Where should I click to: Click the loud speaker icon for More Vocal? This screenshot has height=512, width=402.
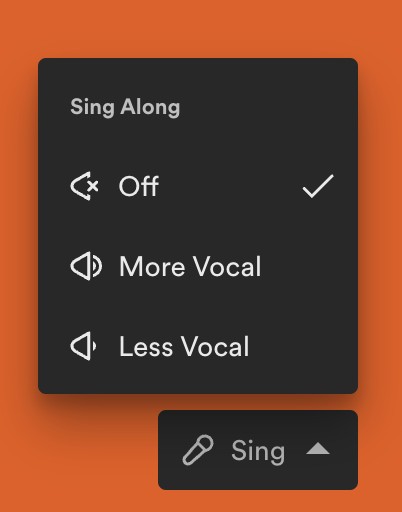(x=86, y=266)
